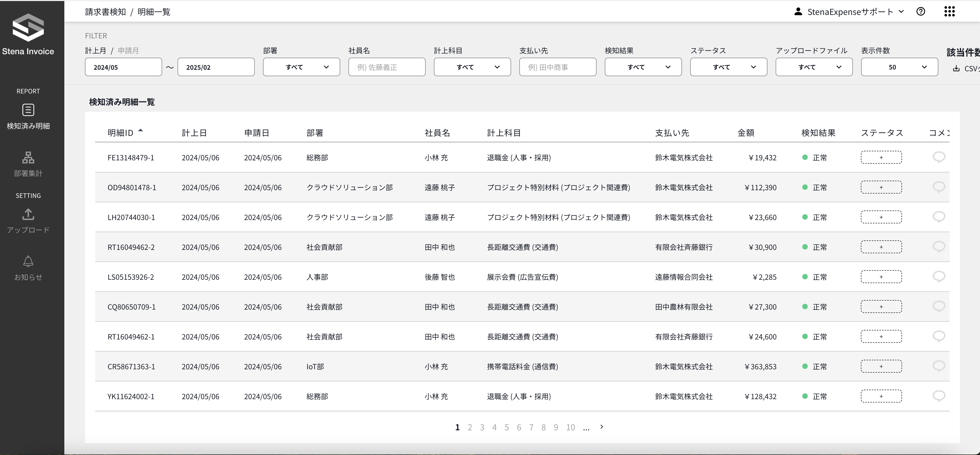Image resolution: width=980 pixels, height=455 pixels.
Task: Click the 社員名 filter input field
Action: pyautogui.click(x=387, y=67)
